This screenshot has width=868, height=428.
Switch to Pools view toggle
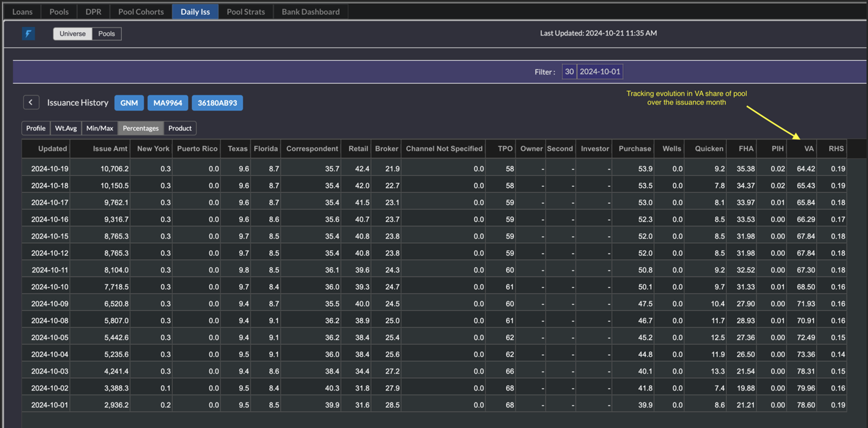click(x=106, y=34)
